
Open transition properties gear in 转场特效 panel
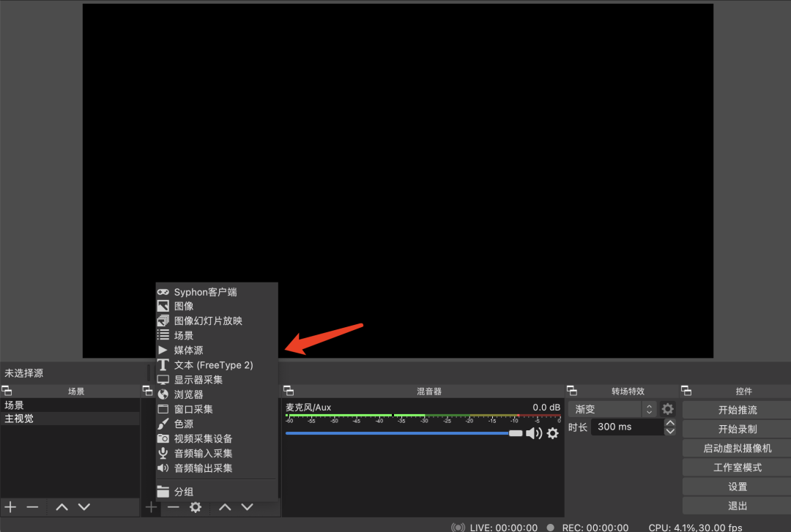point(667,409)
